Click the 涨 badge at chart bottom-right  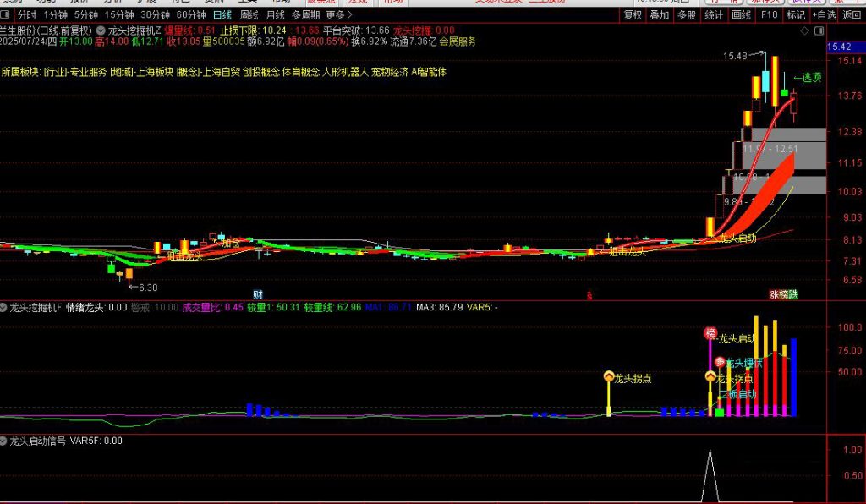[x=774, y=294]
